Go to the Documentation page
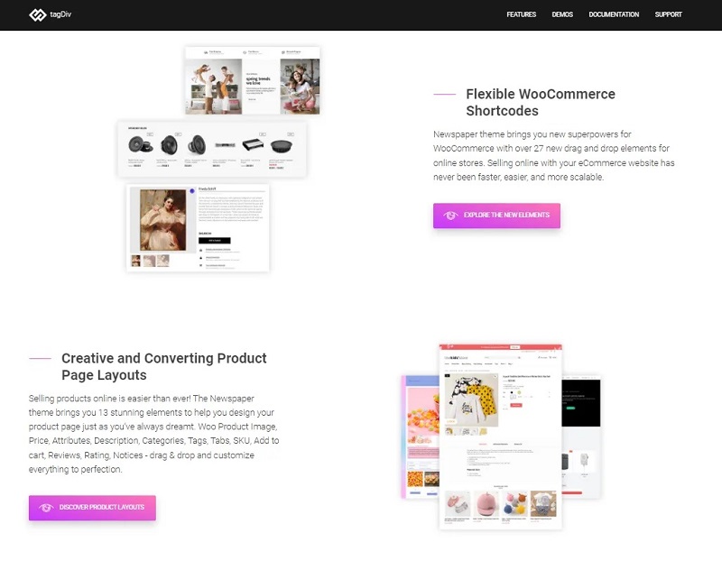Viewport: 722px width, 588px height. [614, 14]
